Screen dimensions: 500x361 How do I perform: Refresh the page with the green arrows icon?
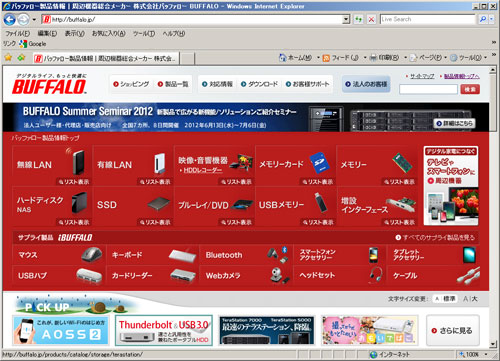coord(358,20)
